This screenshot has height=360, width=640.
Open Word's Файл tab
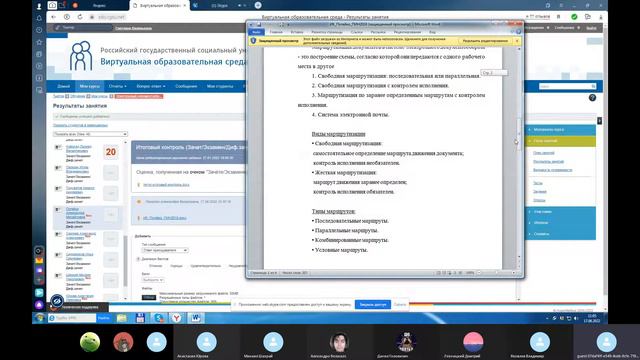tap(256, 32)
